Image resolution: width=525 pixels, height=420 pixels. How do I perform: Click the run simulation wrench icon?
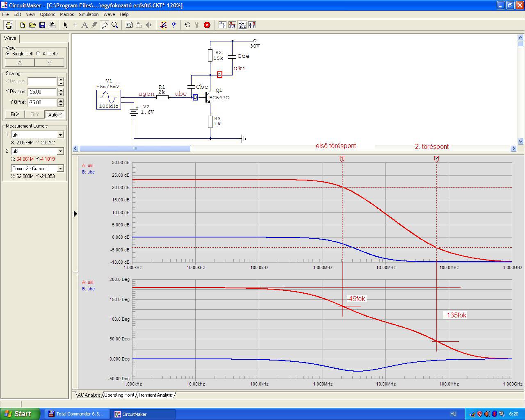click(197, 25)
